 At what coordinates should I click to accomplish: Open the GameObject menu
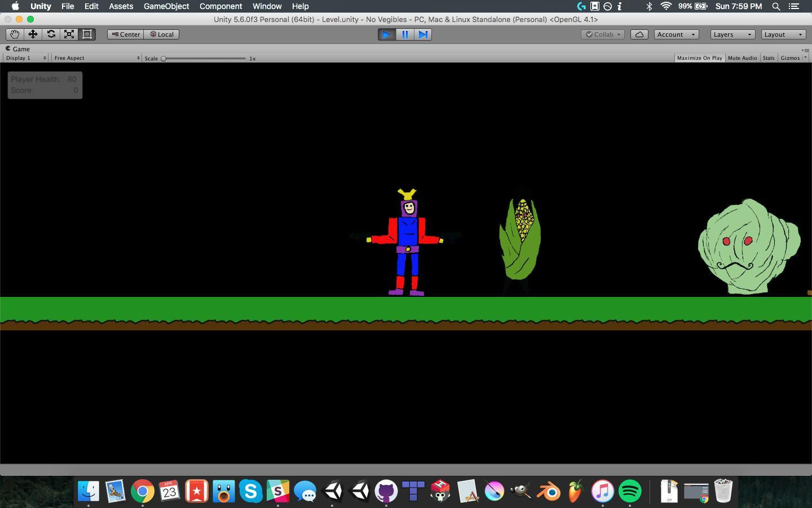(166, 6)
